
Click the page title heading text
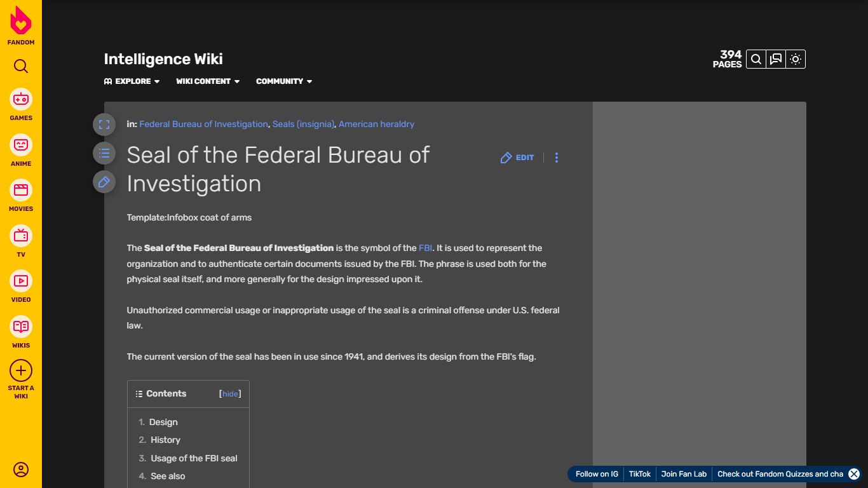[x=278, y=169]
